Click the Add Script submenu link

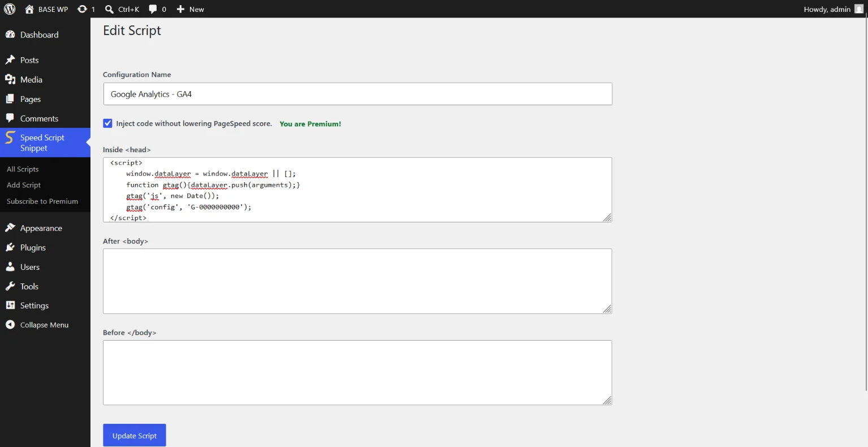[x=24, y=185]
